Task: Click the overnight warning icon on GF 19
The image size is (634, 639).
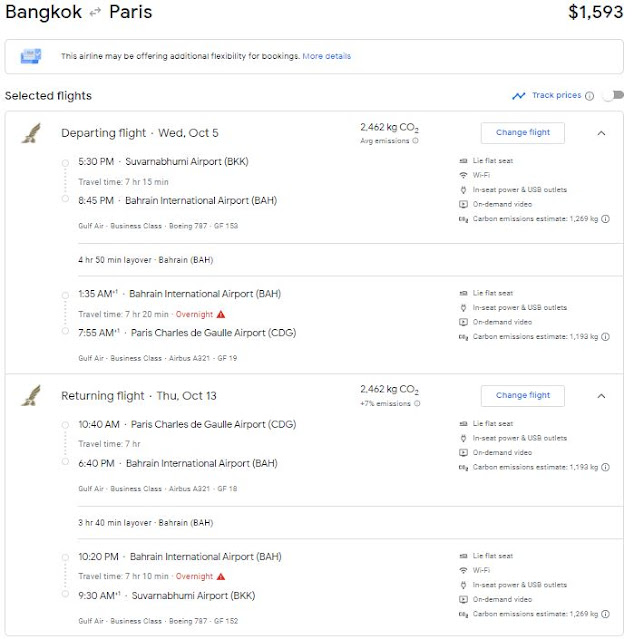Action: pyautogui.click(x=220, y=314)
